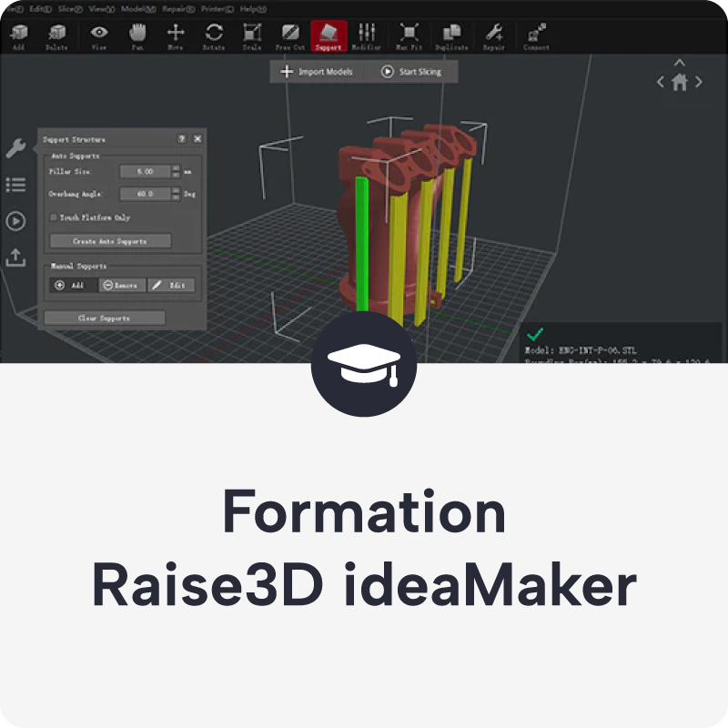Open the Slice menu

coord(70,9)
